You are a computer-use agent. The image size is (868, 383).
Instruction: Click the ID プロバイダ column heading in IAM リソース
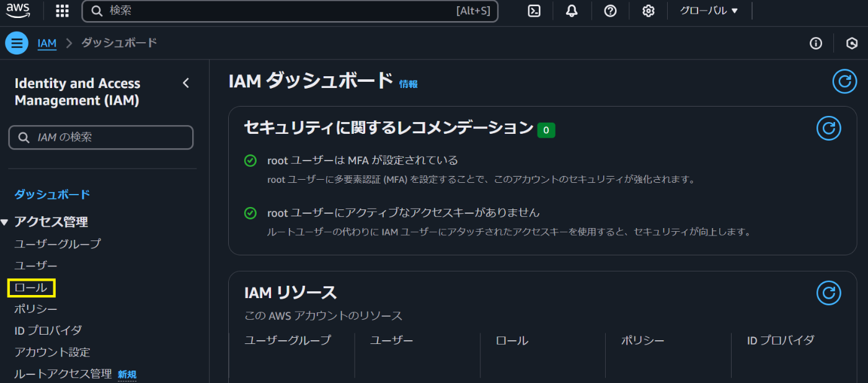(781, 340)
